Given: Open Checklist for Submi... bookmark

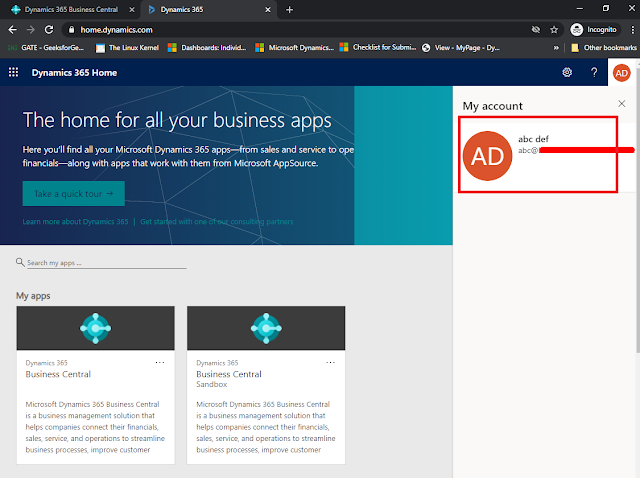Looking at the screenshot, I should (x=378, y=48).
